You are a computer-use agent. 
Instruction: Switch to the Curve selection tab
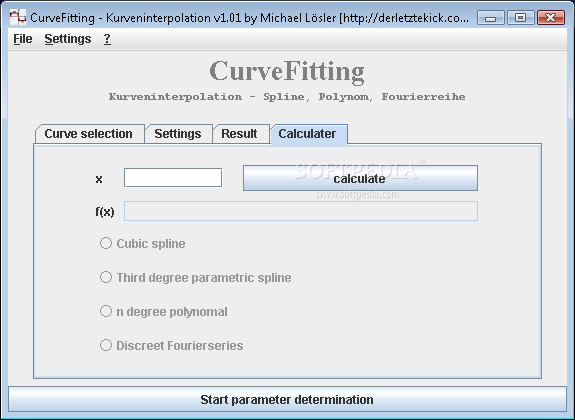89,134
